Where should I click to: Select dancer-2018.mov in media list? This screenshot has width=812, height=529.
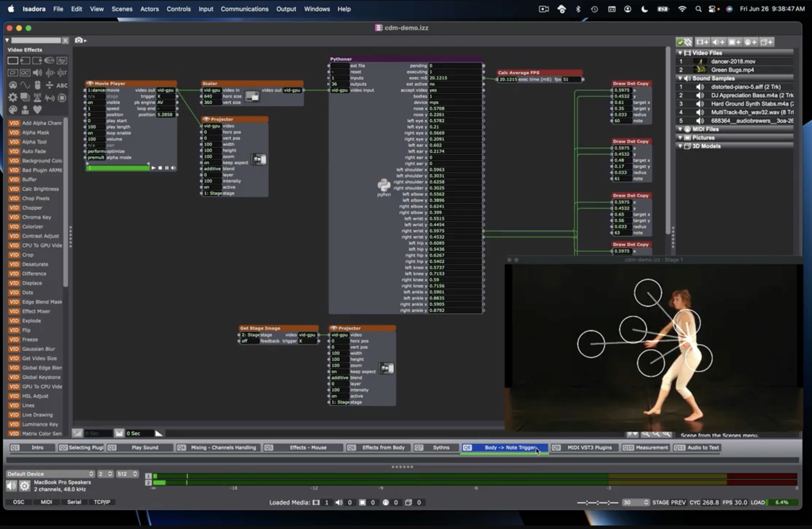(x=734, y=61)
